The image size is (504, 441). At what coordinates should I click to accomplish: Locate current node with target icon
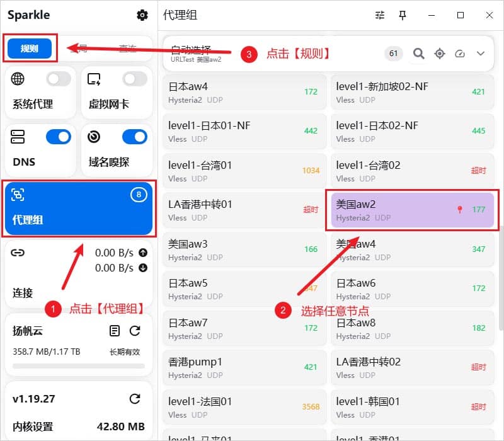[x=439, y=54]
